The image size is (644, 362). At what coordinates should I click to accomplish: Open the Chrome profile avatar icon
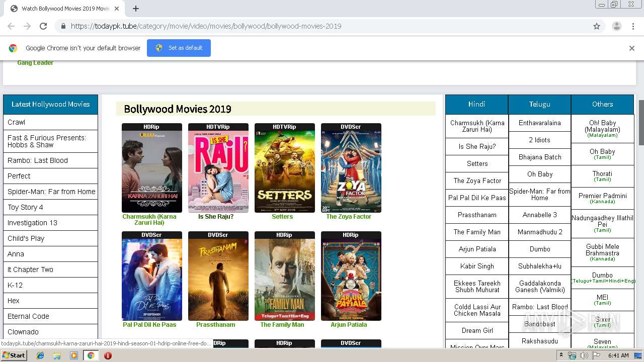[x=616, y=26]
